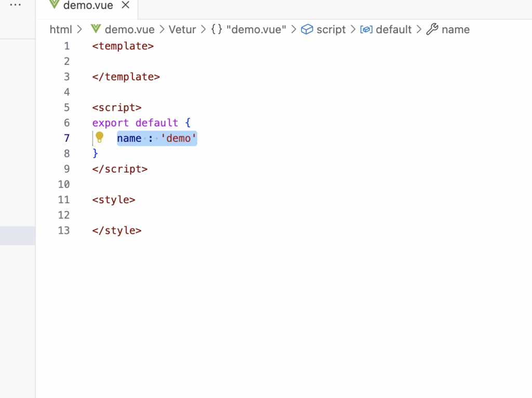Viewport: 532px width, 398px height.
Task: Click the script breadcrumb item
Action: (331, 30)
